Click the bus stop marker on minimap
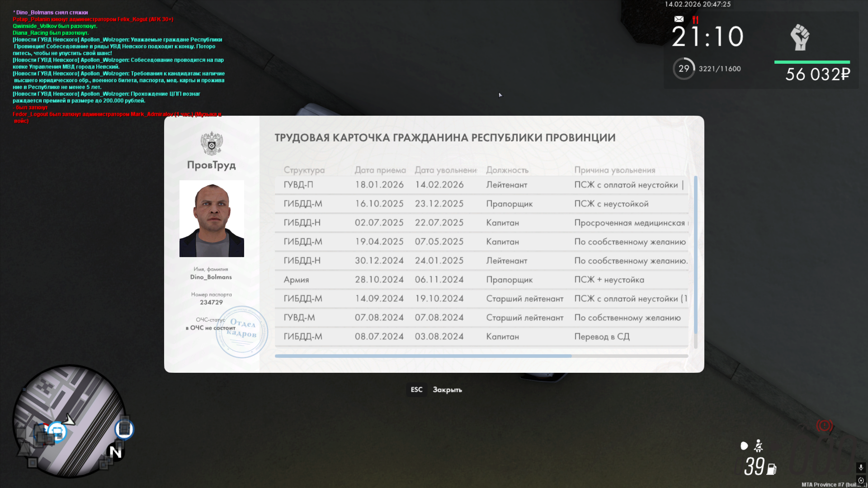 pyautogui.click(x=57, y=431)
